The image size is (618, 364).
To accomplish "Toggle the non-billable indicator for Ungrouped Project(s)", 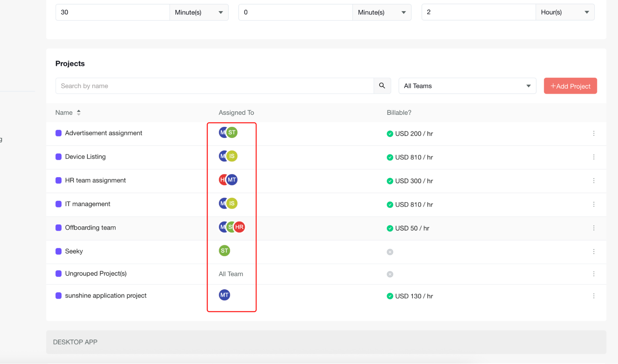I will (390, 274).
